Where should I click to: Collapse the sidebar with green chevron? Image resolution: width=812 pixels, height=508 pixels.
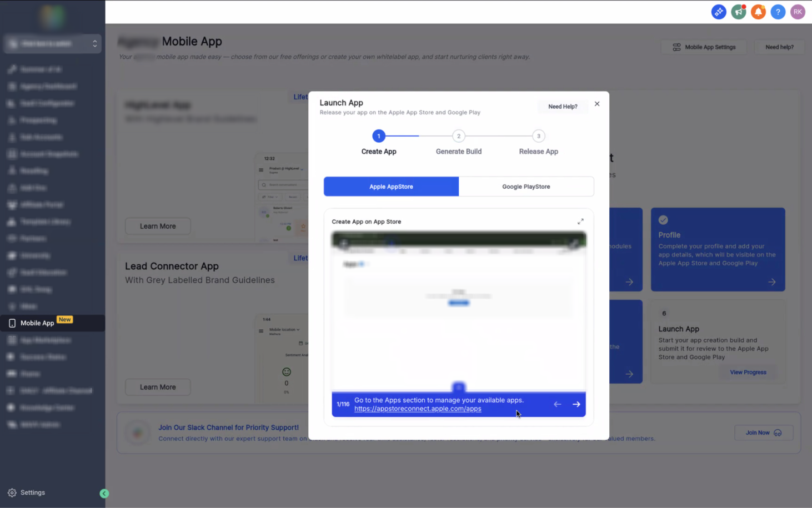(104, 494)
